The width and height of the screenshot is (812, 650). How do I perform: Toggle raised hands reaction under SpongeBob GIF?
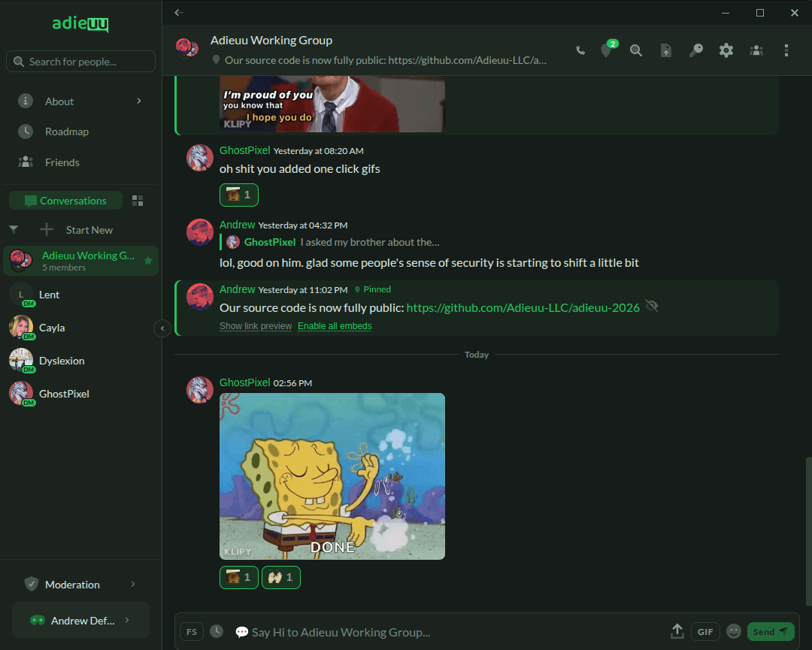[x=281, y=578]
